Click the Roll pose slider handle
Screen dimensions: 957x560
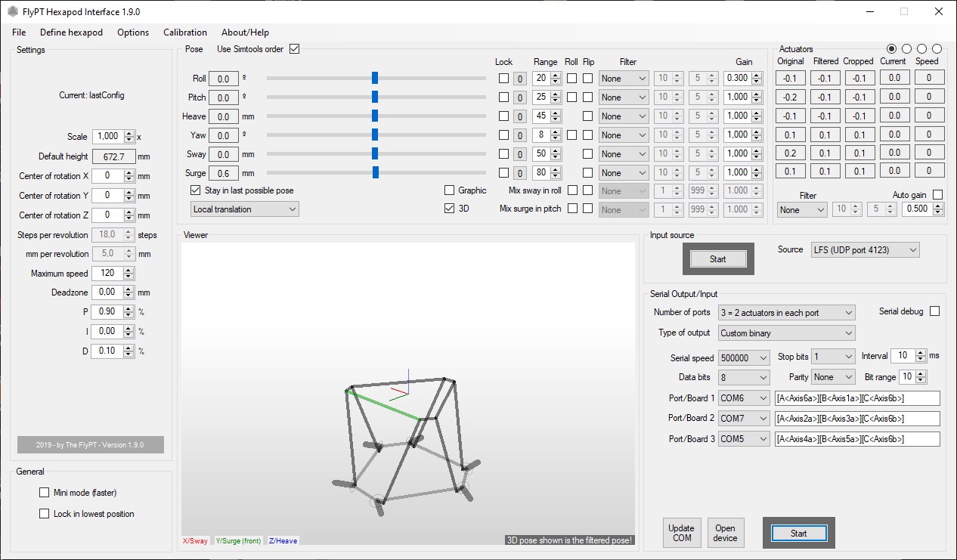(x=375, y=78)
